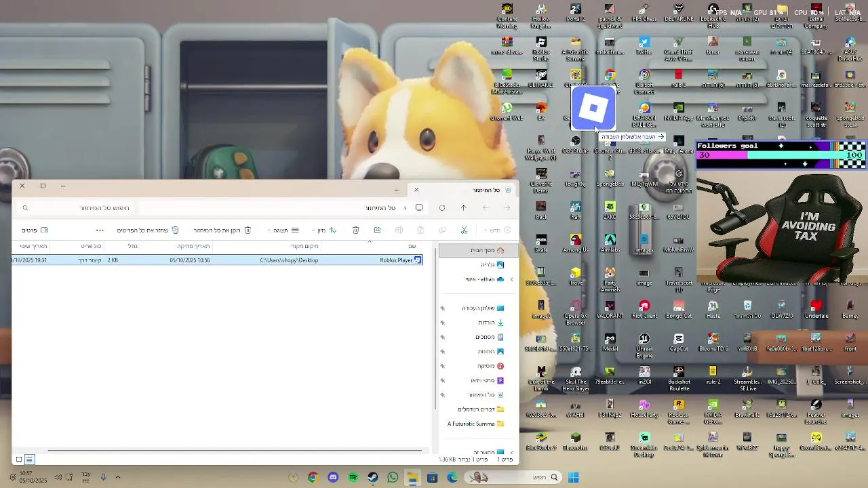The width and height of the screenshot is (868, 488).
Task: Click the Recycle Bin search field
Action: [76, 208]
